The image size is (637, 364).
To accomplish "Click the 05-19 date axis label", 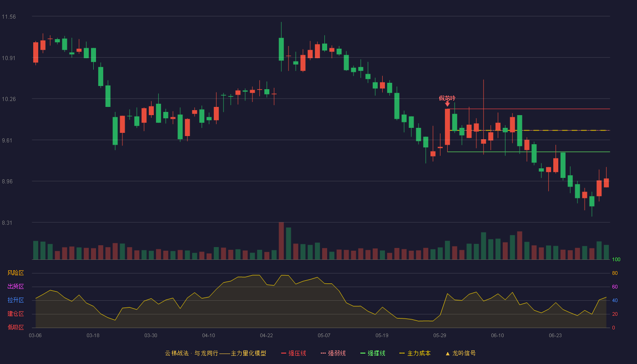I will pyautogui.click(x=382, y=335).
